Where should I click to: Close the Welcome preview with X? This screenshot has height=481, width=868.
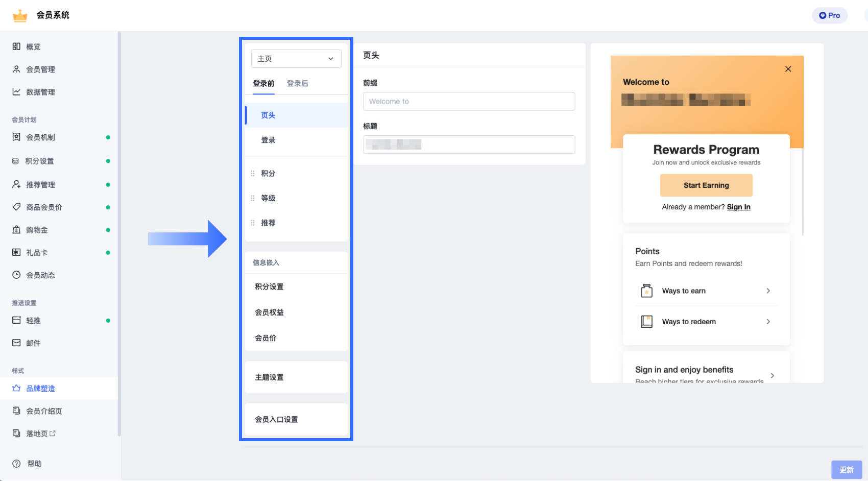click(x=788, y=69)
